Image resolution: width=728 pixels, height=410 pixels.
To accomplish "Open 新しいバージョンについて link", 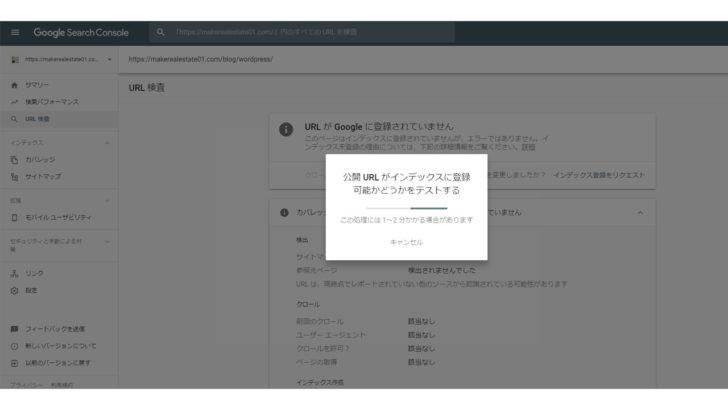I will point(60,346).
